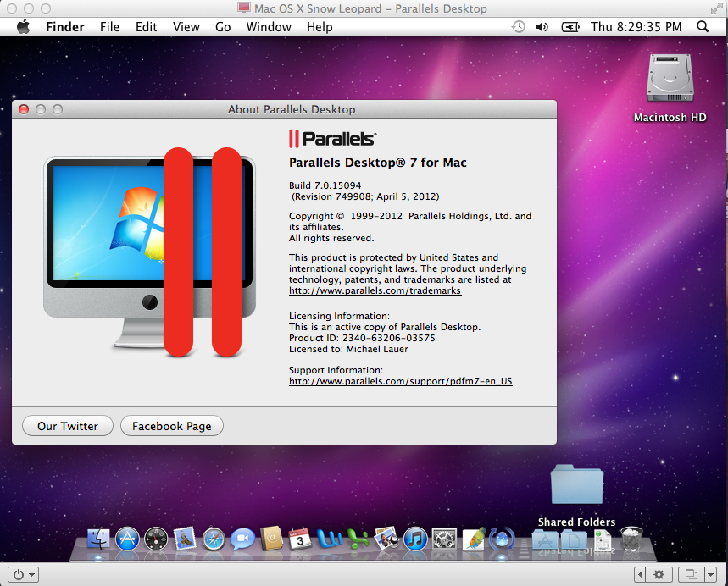Viewport: 728px width, 586px height.
Task: Click the Facebook Page button
Action: (x=172, y=426)
